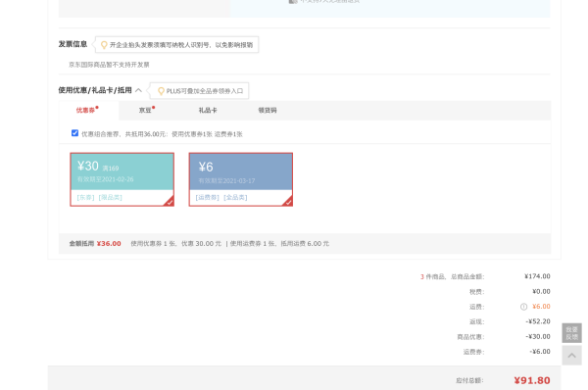Click the 开企业抬头发票 taxpayer tip text
Screen dimensions: 588x390
click(181, 45)
